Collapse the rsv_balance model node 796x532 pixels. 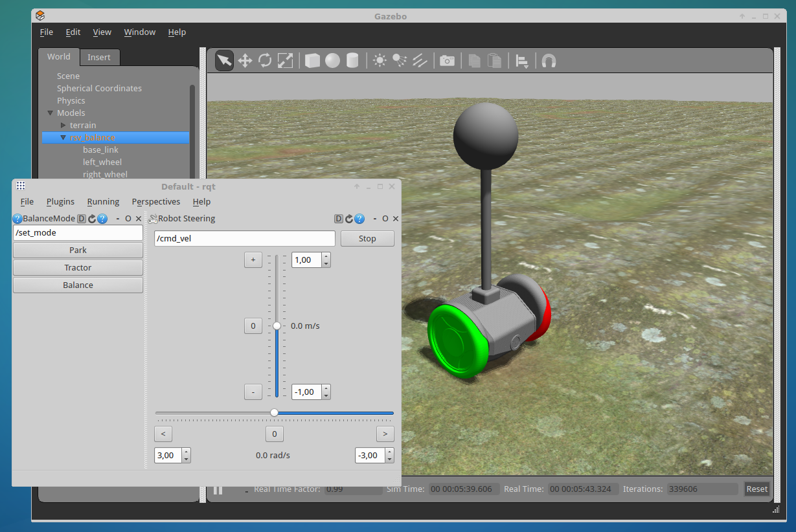tap(63, 138)
